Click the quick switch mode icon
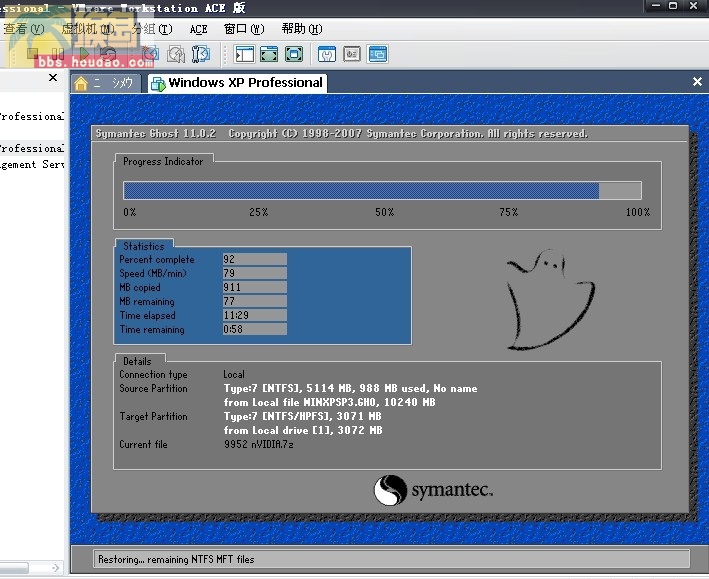 [269, 54]
